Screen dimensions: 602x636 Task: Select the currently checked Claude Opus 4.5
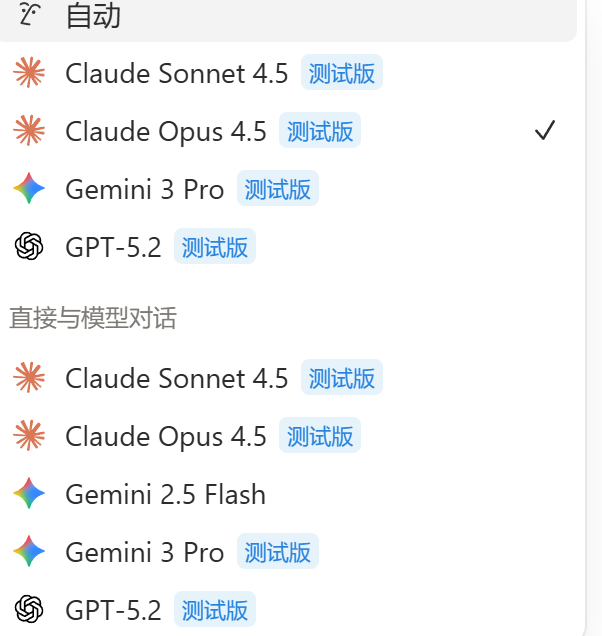pos(287,131)
